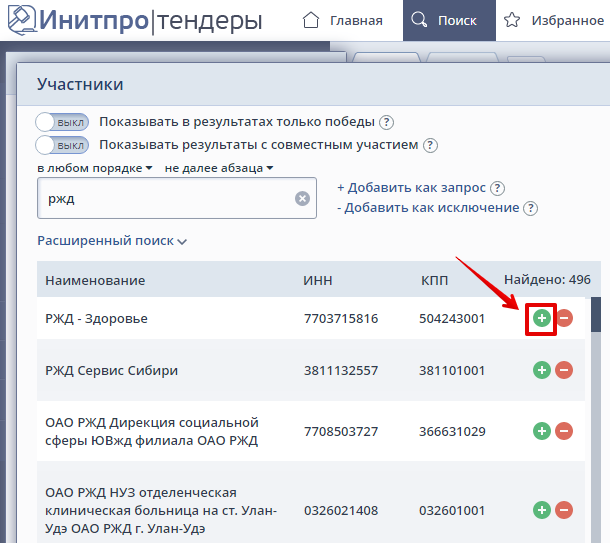This screenshot has height=543, width=610.
Task: Exclude 'РЖД - Здоровье' with red minus
Action: pyautogui.click(x=564, y=318)
